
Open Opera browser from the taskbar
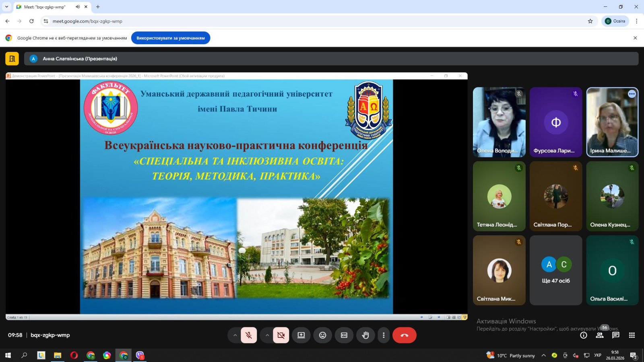coord(74,355)
